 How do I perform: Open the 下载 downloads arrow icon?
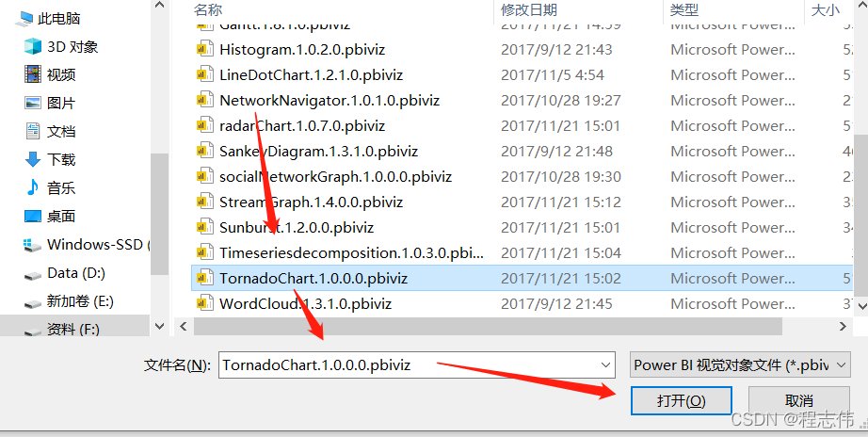pos(33,159)
